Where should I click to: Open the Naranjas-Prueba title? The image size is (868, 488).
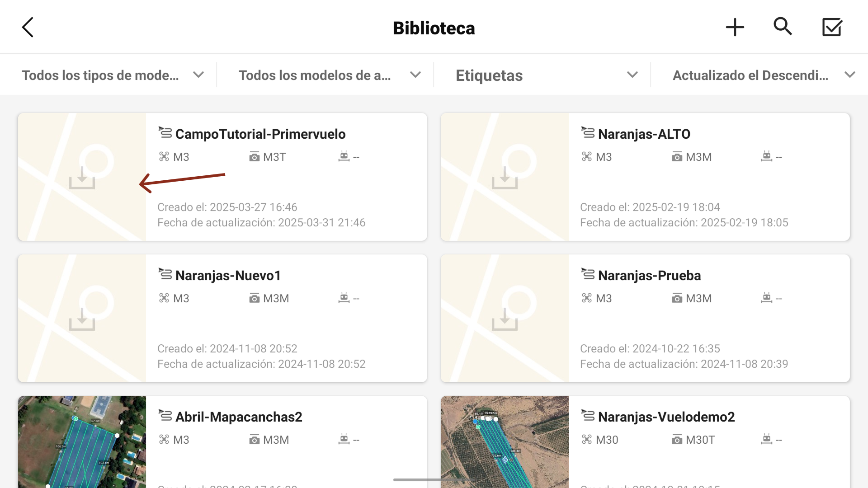(x=650, y=276)
